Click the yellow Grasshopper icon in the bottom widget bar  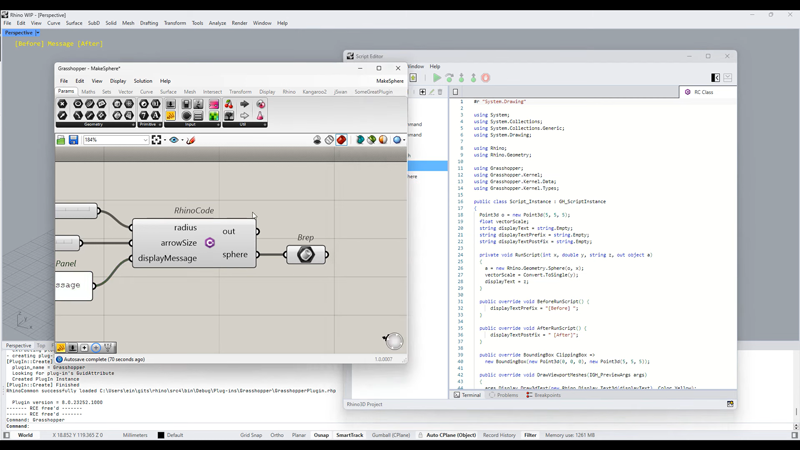point(61,348)
